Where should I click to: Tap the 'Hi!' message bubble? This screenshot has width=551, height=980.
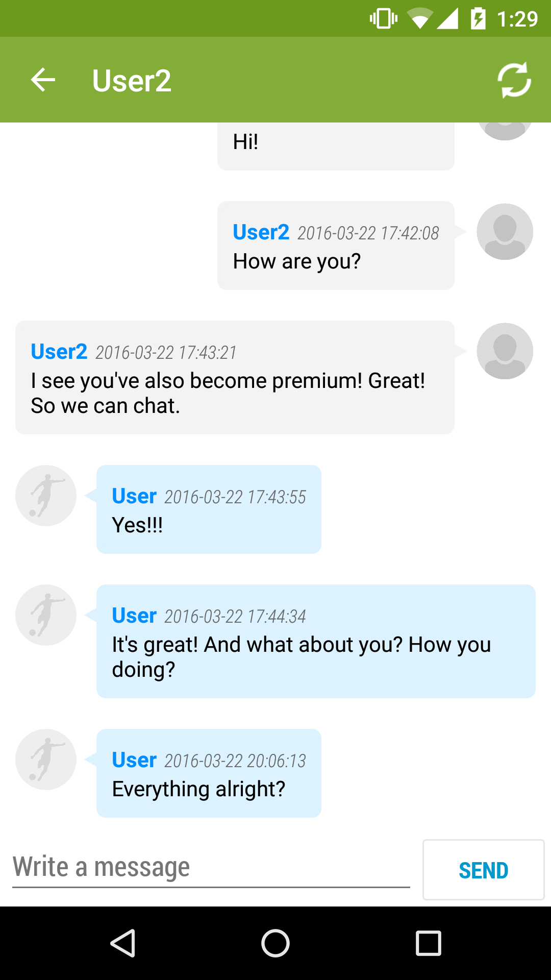pyautogui.click(x=336, y=146)
